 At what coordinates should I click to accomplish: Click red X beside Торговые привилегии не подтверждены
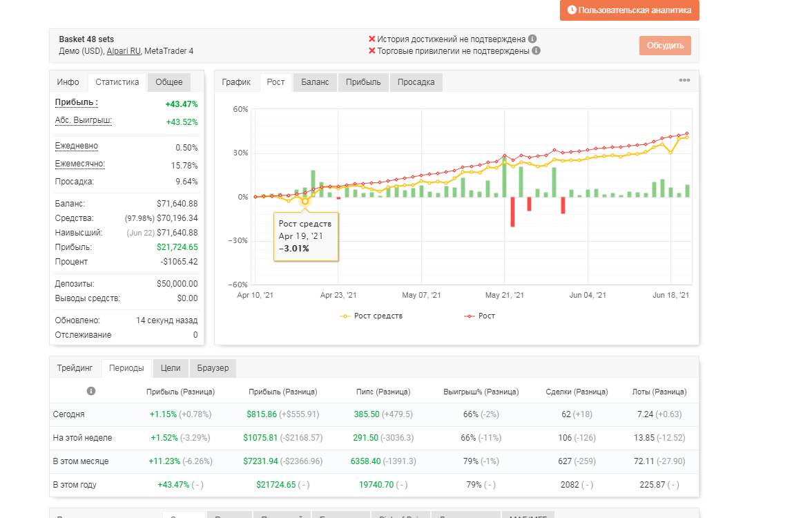pyautogui.click(x=371, y=51)
